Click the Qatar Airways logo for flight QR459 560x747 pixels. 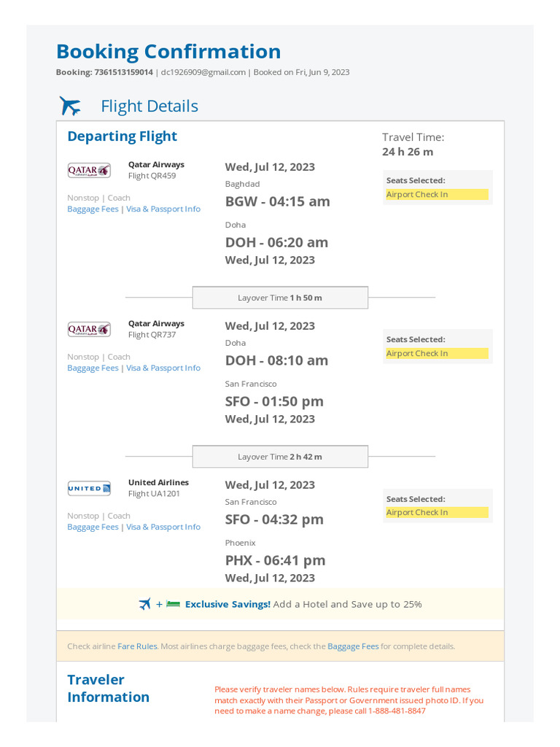click(x=89, y=170)
